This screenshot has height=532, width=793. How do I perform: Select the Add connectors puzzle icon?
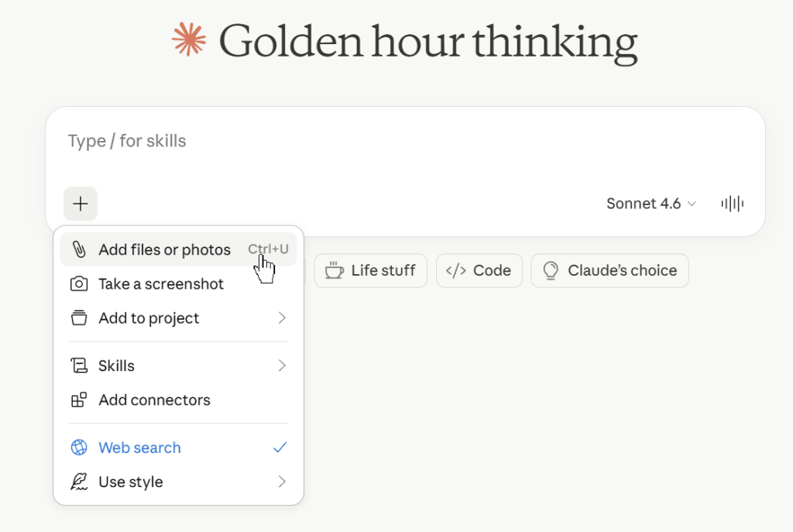coord(80,400)
